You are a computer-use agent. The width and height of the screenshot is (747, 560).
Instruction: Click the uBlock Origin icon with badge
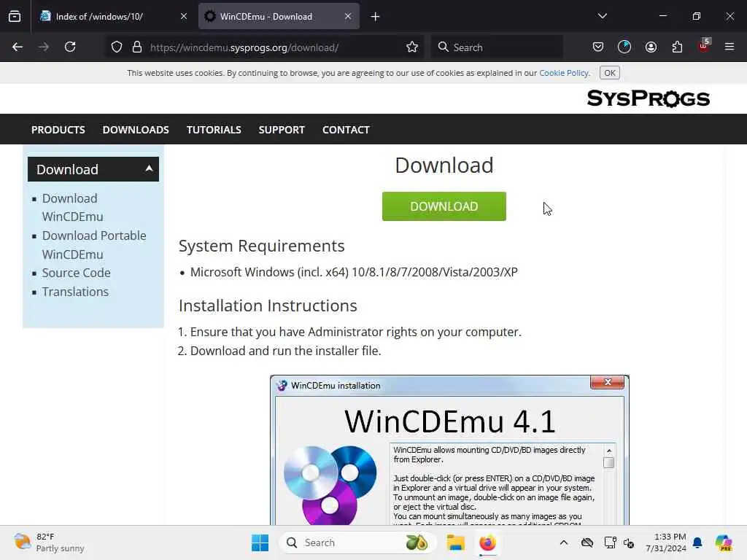click(704, 46)
